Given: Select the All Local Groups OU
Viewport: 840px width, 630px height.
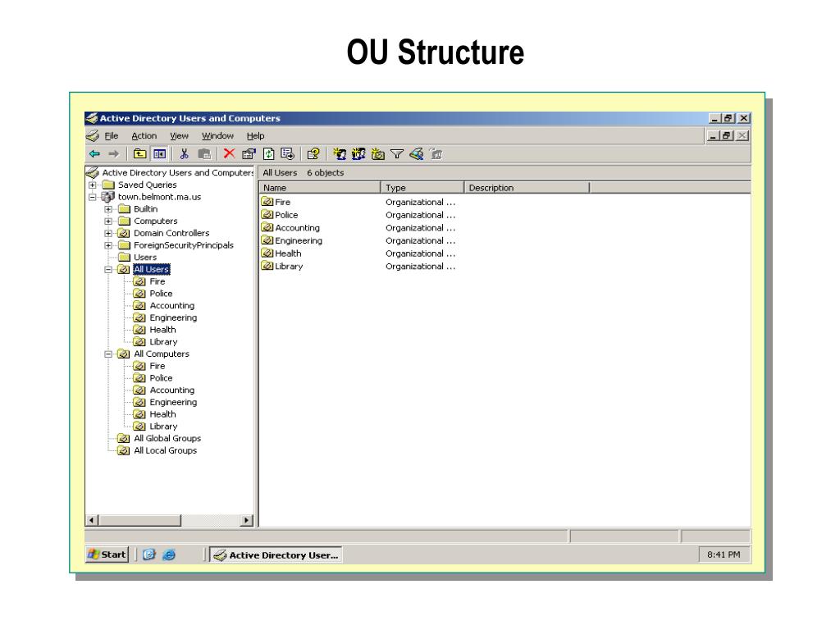Looking at the screenshot, I should pyautogui.click(x=165, y=450).
